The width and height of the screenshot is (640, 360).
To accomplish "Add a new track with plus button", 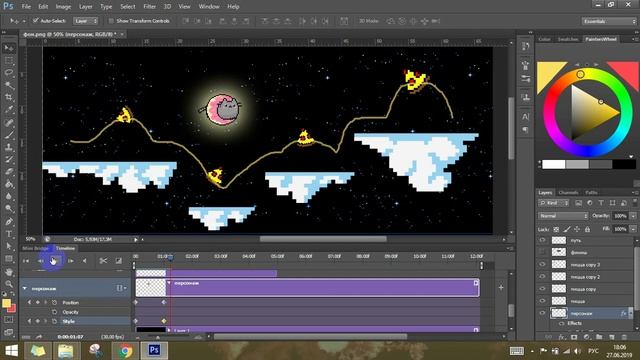I will click(501, 288).
